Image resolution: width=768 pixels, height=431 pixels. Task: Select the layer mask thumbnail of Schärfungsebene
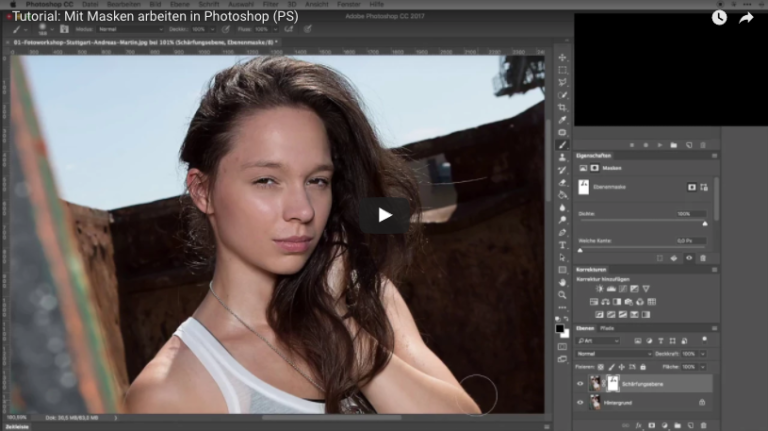coord(613,383)
